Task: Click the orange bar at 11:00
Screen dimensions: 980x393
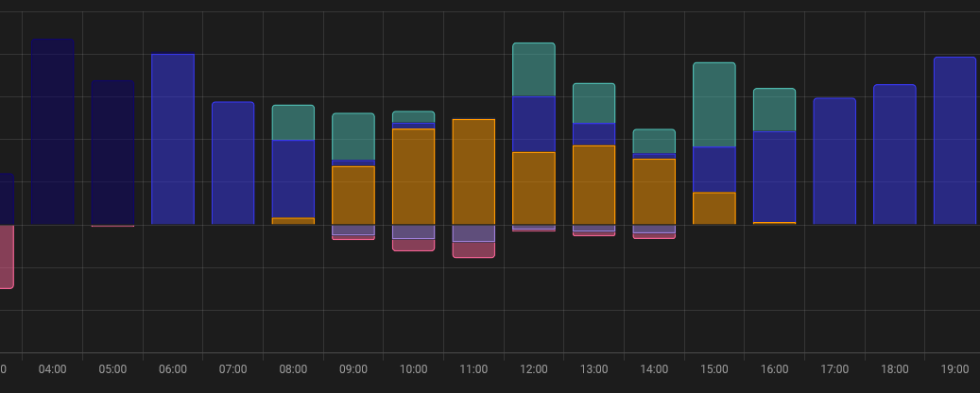Action: coord(473,172)
